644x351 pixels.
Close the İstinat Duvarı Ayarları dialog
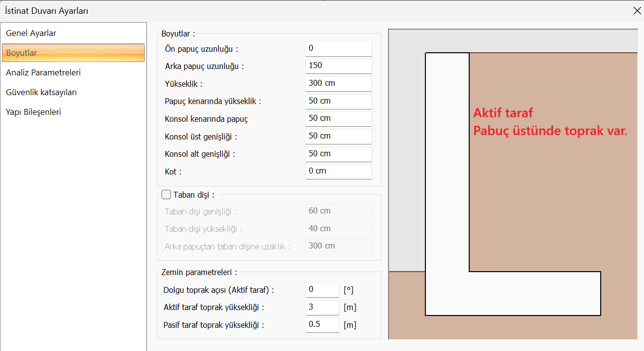(637, 10)
